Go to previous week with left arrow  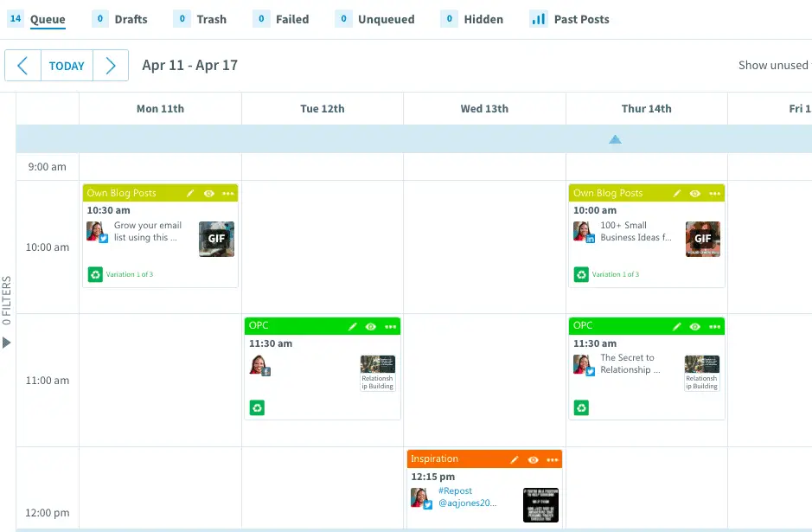pos(22,66)
